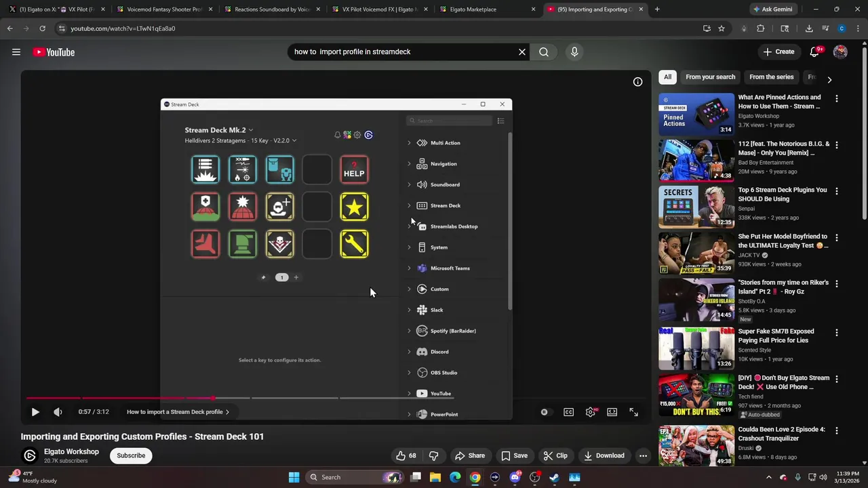868x488 pixels.
Task: Click the install app icon in the address bar
Action: click(707, 28)
